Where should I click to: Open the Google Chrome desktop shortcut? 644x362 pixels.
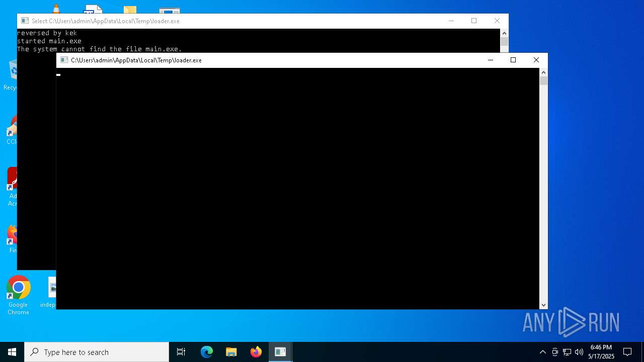[18, 296]
